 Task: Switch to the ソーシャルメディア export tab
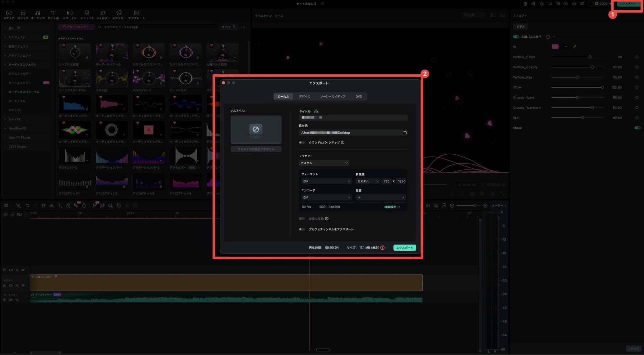(x=332, y=96)
